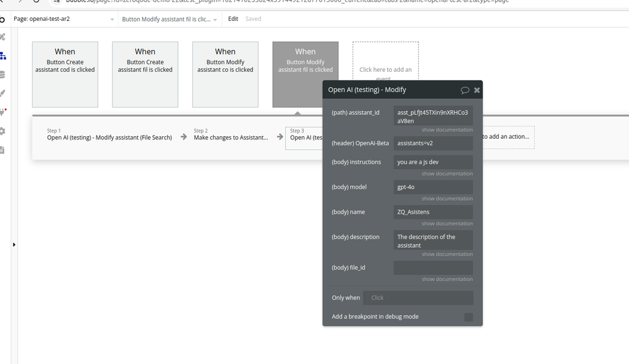Toggle Add a breakpoint in debug mode checkbox
The width and height of the screenshot is (629, 364).
click(x=469, y=317)
